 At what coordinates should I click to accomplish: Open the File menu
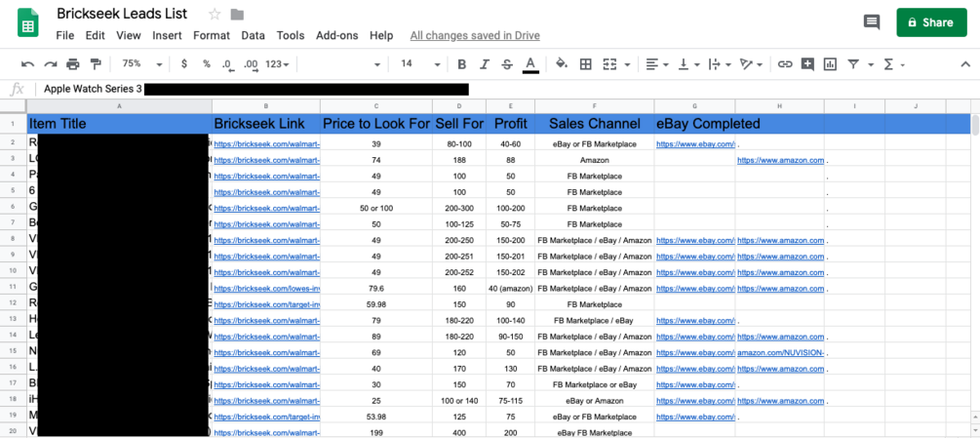65,36
